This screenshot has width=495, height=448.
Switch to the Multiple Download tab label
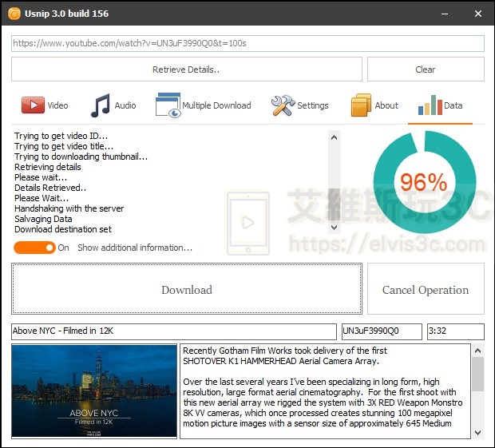[x=216, y=105]
